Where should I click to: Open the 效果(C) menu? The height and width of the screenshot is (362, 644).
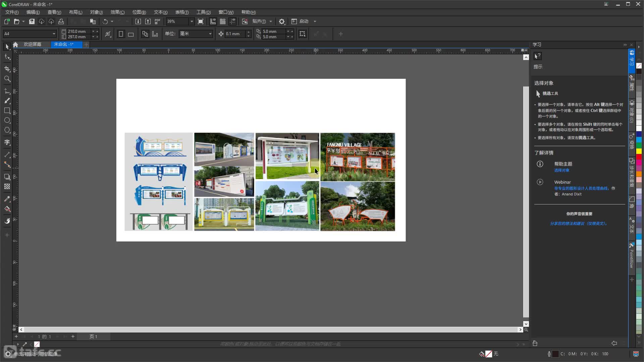point(117,12)
